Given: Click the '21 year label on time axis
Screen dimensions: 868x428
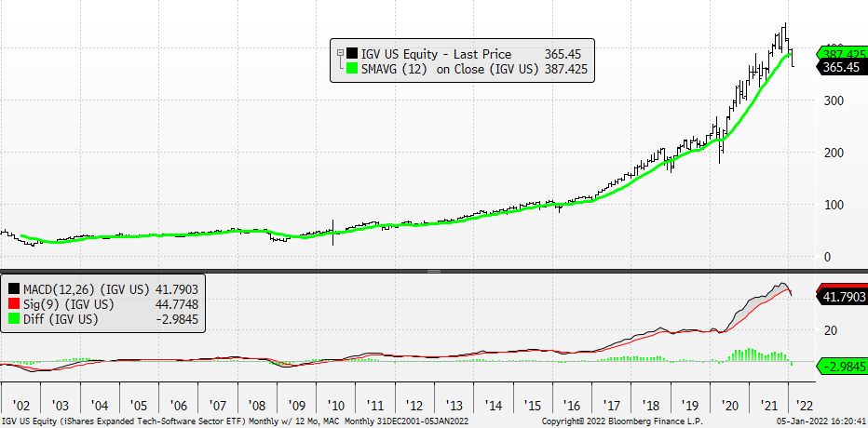Looking at the screenshot, I should pyautogui.click(x=768, y=404).
